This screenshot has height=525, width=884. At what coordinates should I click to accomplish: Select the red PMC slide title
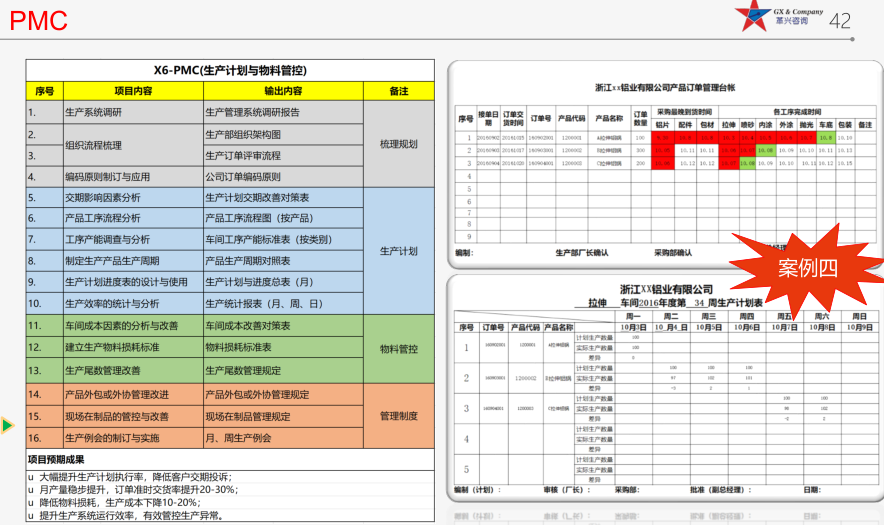coord(38,21)
